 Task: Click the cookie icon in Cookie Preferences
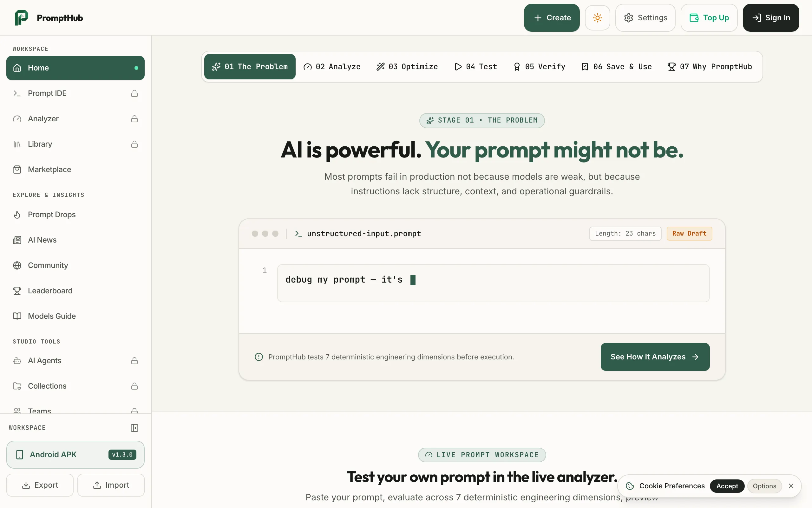point(630,486)
